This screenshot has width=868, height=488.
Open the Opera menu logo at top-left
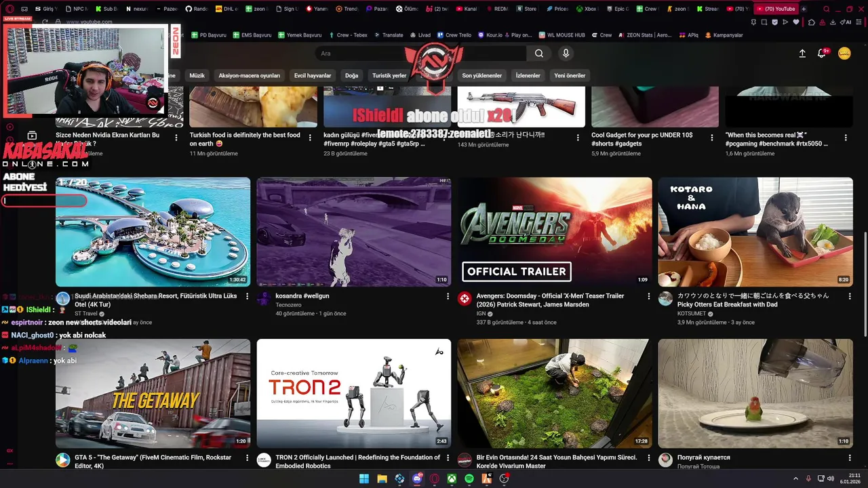[9, 9]
